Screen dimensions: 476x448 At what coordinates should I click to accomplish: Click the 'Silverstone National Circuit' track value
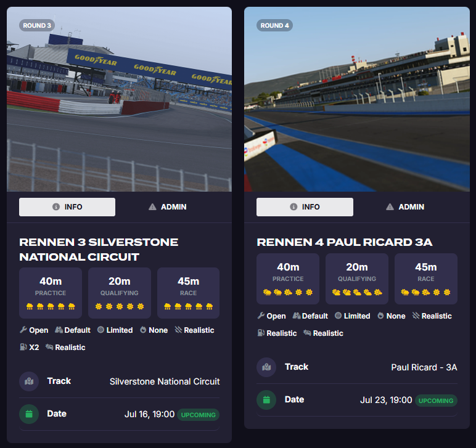tap(165, 381)
